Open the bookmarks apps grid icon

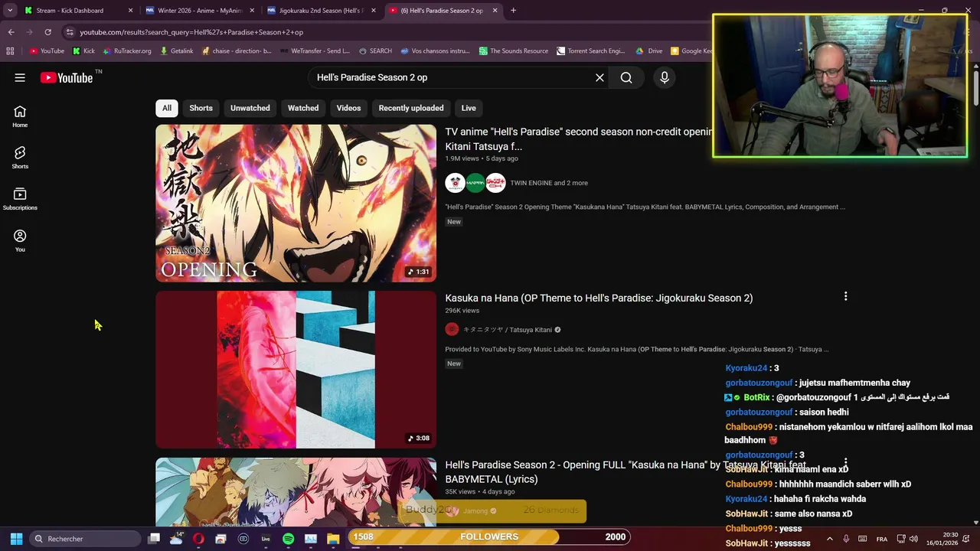(10, 51)
